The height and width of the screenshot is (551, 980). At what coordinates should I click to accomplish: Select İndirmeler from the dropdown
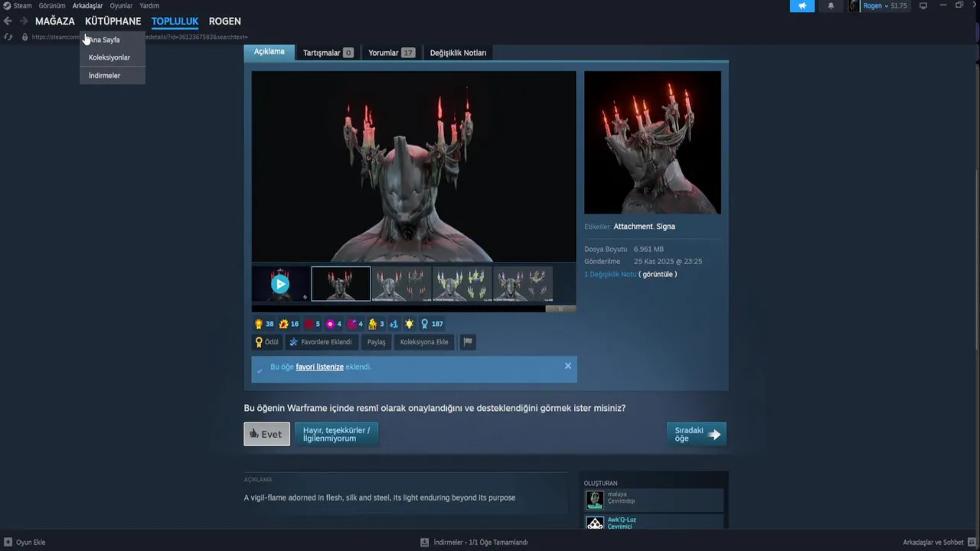113,76
